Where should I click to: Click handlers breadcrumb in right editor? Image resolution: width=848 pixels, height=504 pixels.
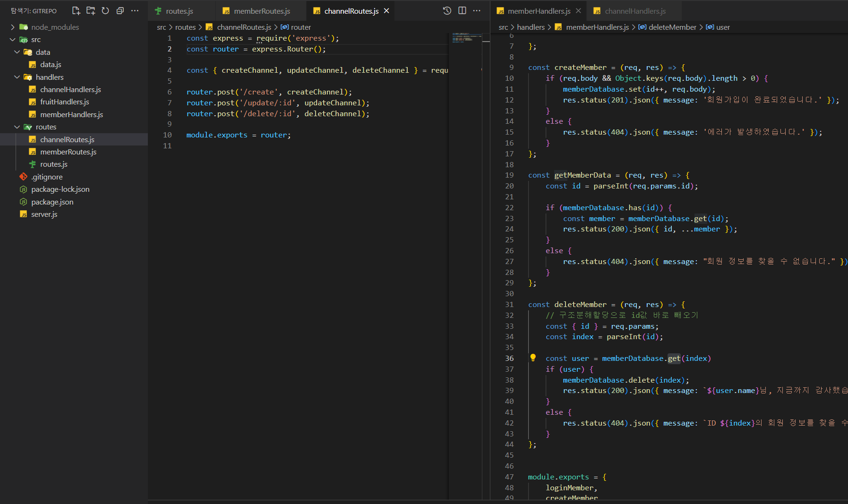coord(531,27)
